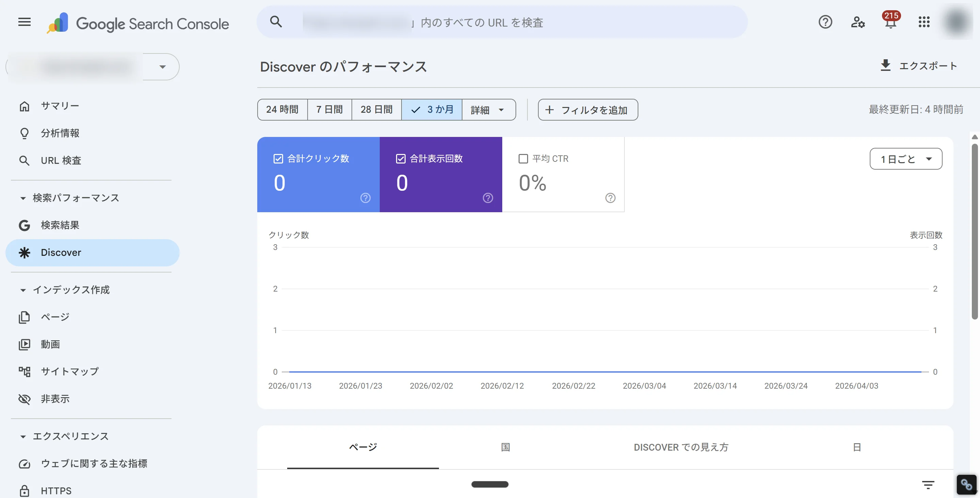The height and width of the screenshot is (498, 980).
Task: Open the notifications bell showing 215
Action: tap(890, 23)
